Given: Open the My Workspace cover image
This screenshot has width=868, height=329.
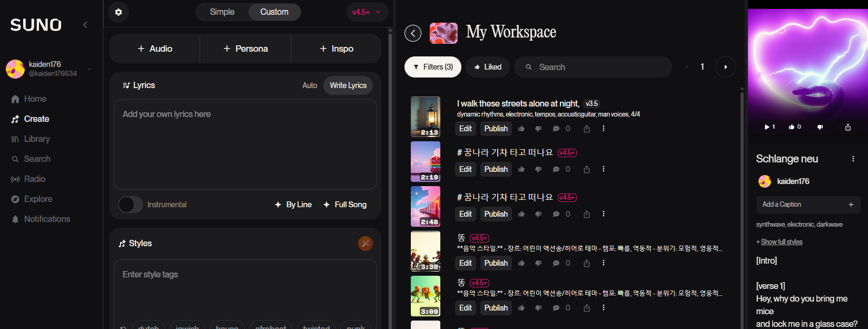Looking at the screenshot, I should point(443,33).
